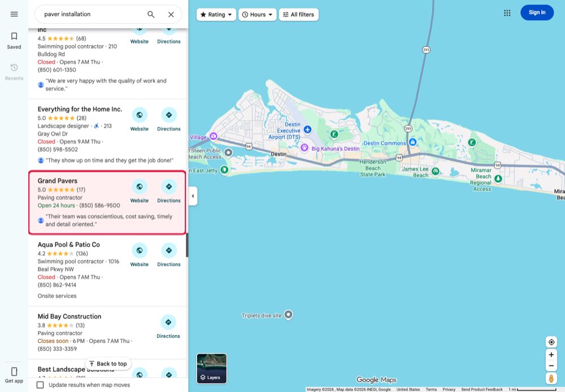565x392 pixels.
Task: Click O'Steen Public Beach Access marker
Action: pyautogui.click(x=228, y=153)
